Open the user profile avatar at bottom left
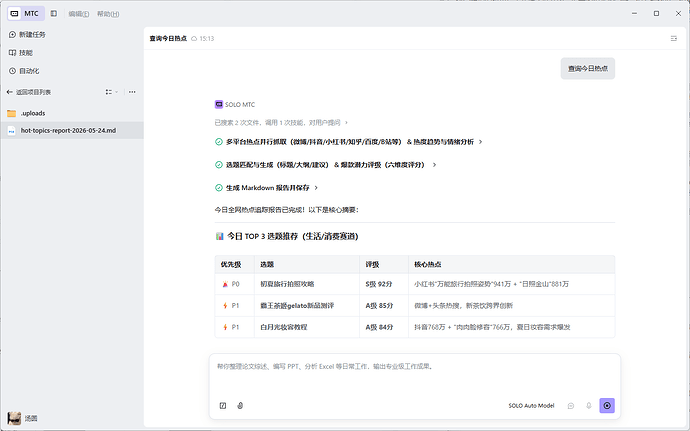This screenshot has width=690, height=431. [x=14, y=418]
